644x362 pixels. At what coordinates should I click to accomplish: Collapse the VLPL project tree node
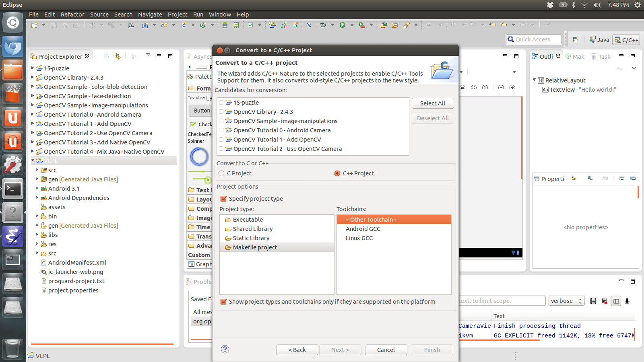coord(33,160)
